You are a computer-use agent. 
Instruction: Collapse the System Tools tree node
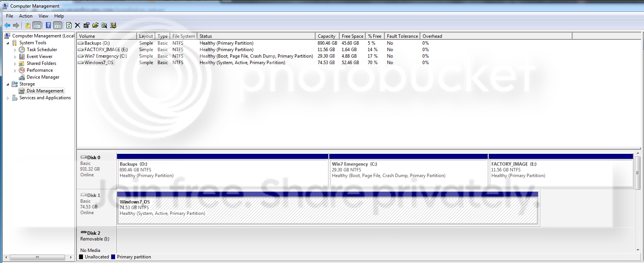(8, 43)
